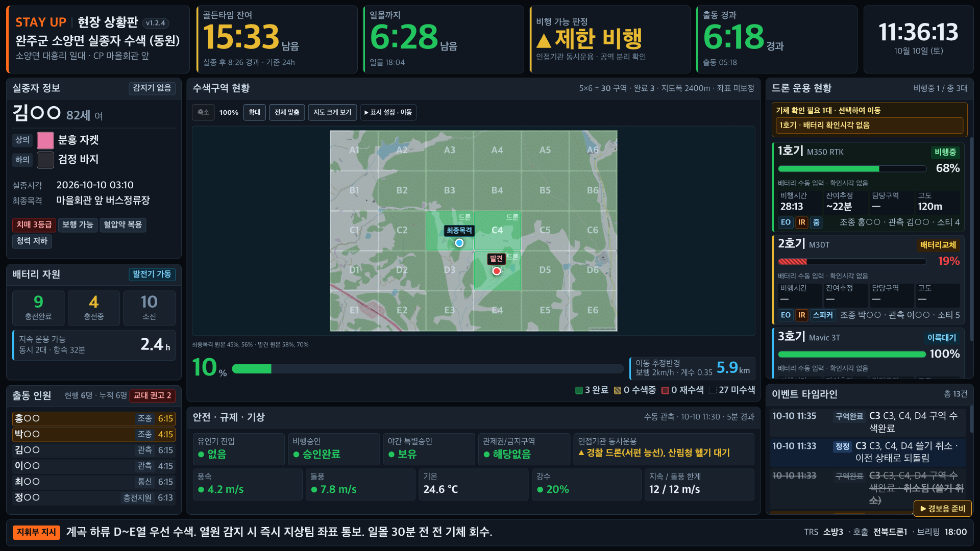Click the 배터리교체 badge on 2호기
Viewport: 980px width, 551px height.
(x=938, y=245)
